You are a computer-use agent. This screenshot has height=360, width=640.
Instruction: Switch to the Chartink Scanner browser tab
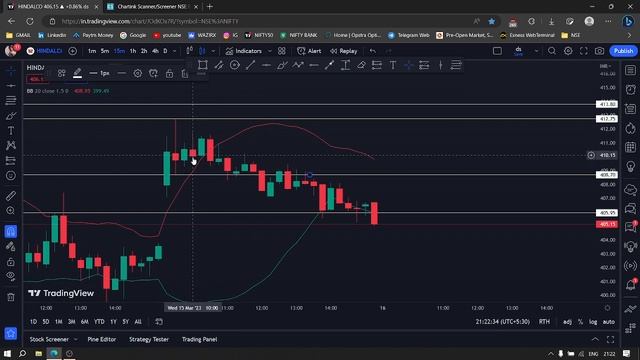(x=152, y=7)
